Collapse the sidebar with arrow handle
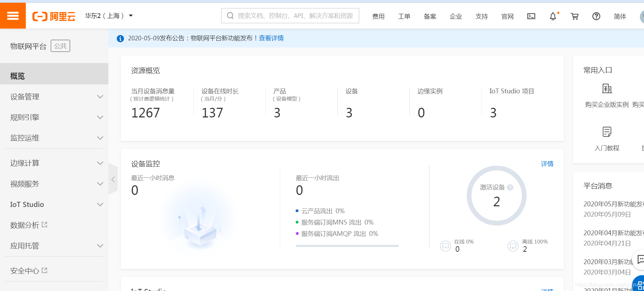 coord(113,179)
